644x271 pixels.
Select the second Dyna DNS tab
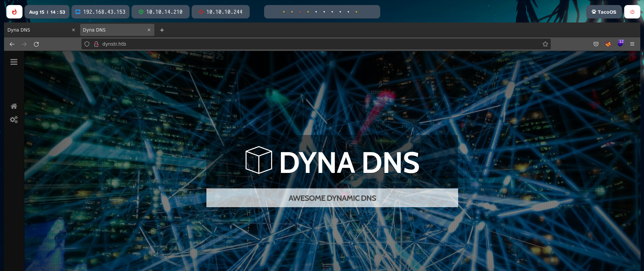112,30
